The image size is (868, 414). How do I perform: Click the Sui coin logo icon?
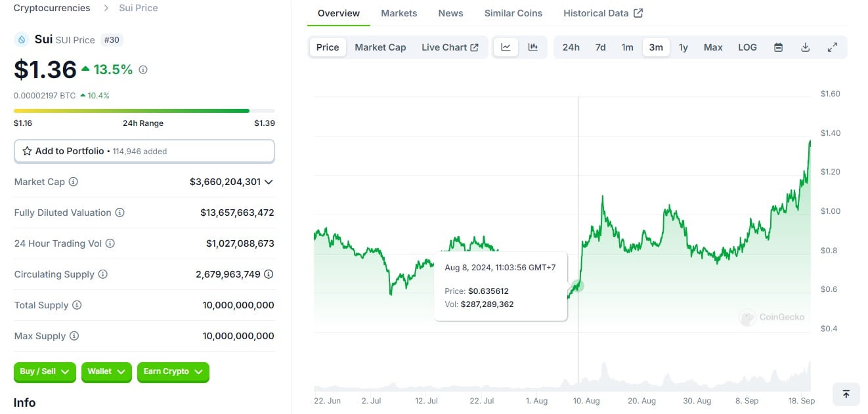pyautogui.click(x=22, y=39)
